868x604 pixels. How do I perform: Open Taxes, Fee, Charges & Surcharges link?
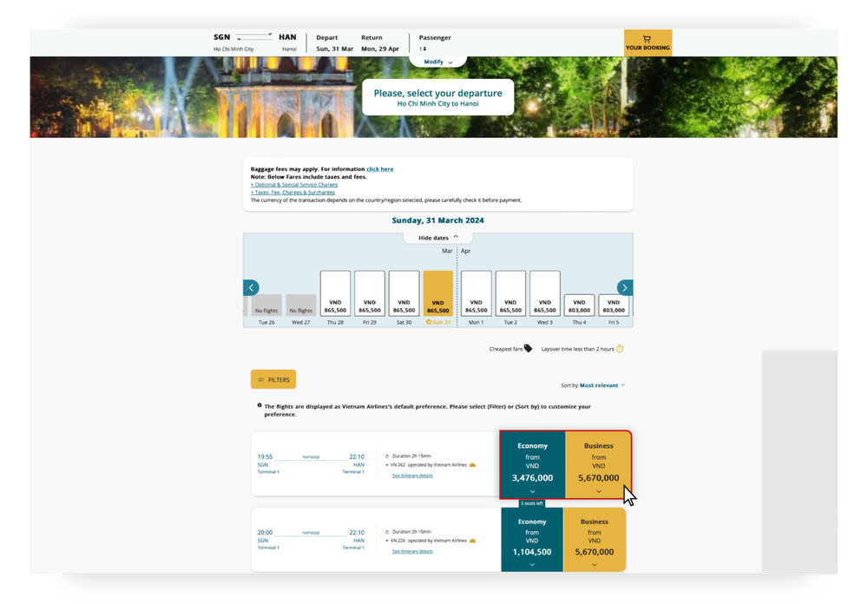point(293,192)
